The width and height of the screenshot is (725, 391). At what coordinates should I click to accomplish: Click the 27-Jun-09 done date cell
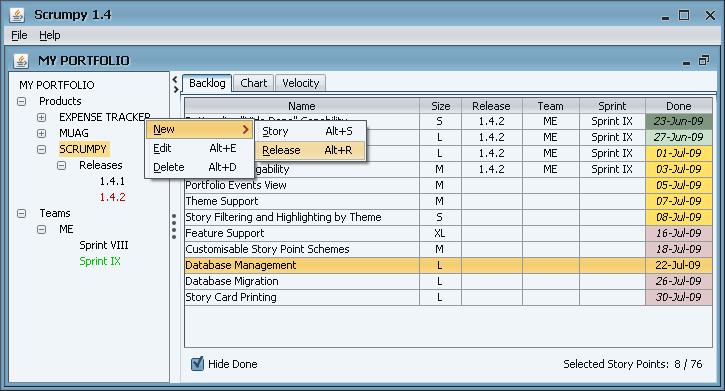pos(678,137)
